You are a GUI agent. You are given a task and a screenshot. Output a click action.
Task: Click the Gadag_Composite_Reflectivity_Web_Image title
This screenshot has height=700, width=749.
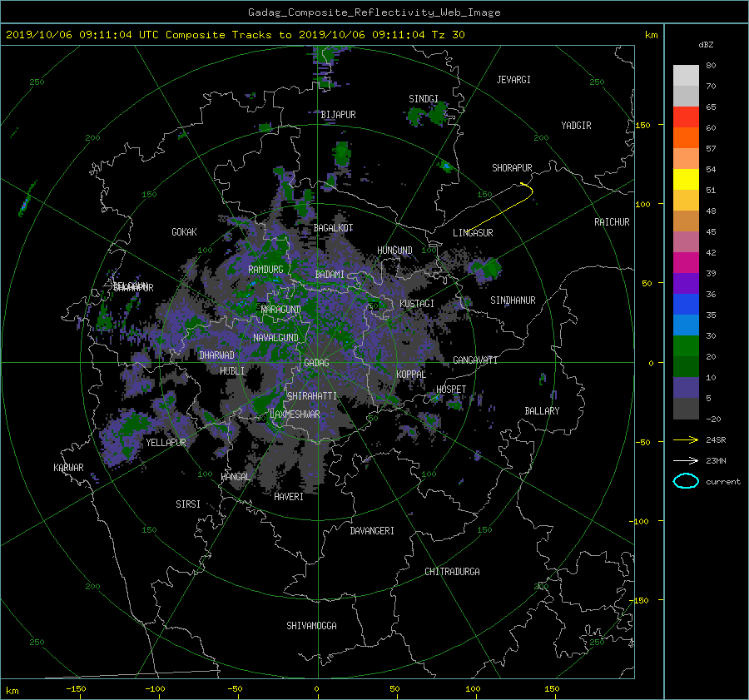click(x=374, y=12)
